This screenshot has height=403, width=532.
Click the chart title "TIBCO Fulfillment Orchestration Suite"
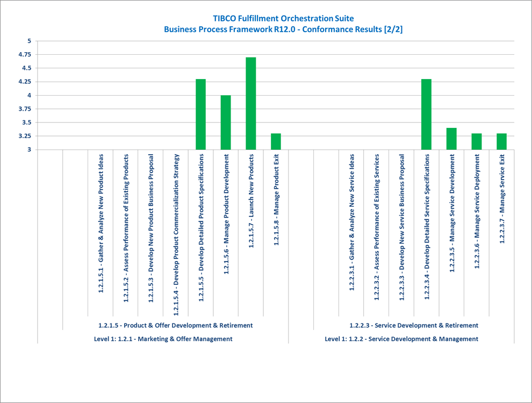pyautogui.click(x=283, y=18)
